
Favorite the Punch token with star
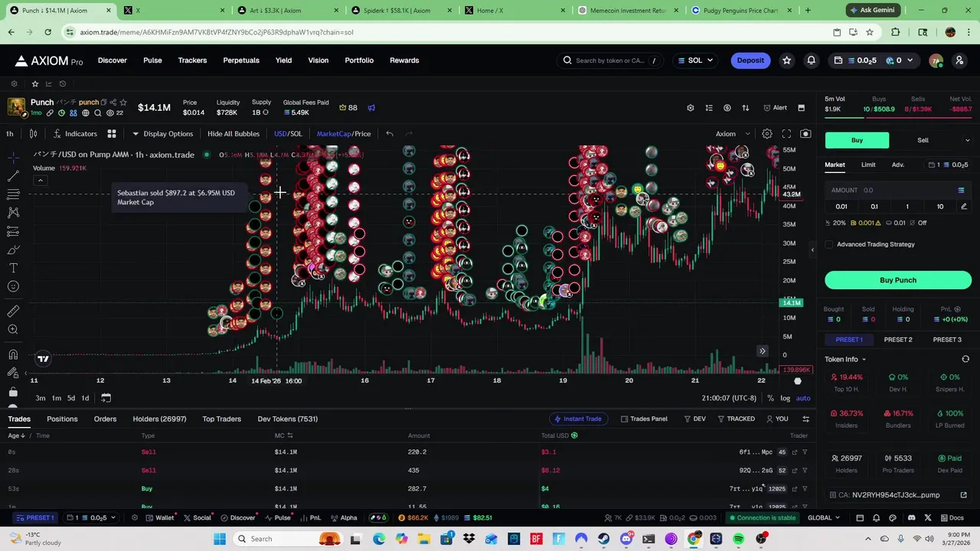pos(122,103)
